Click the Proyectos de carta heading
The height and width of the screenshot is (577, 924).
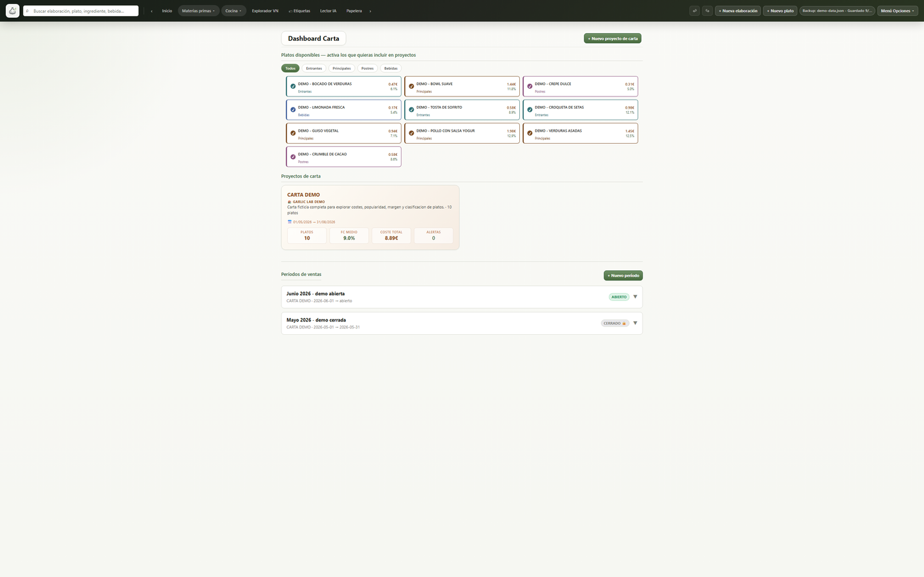tap(301, 176)
